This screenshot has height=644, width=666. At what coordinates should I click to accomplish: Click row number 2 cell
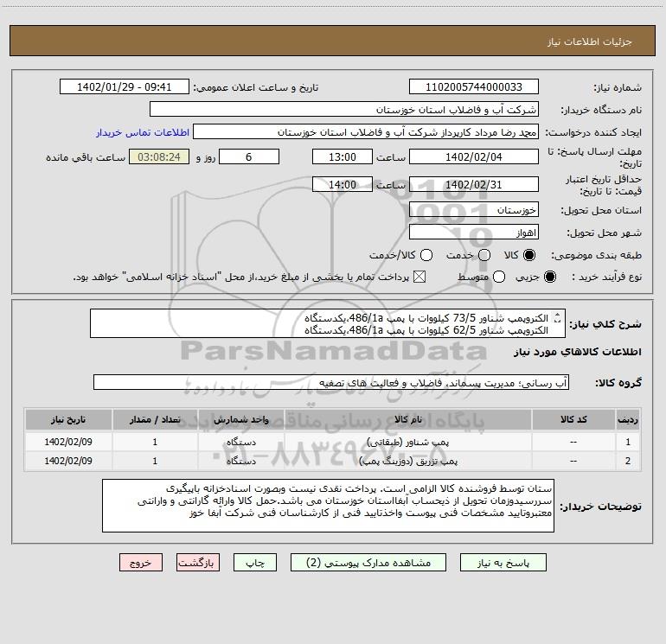tap(628, 461)
